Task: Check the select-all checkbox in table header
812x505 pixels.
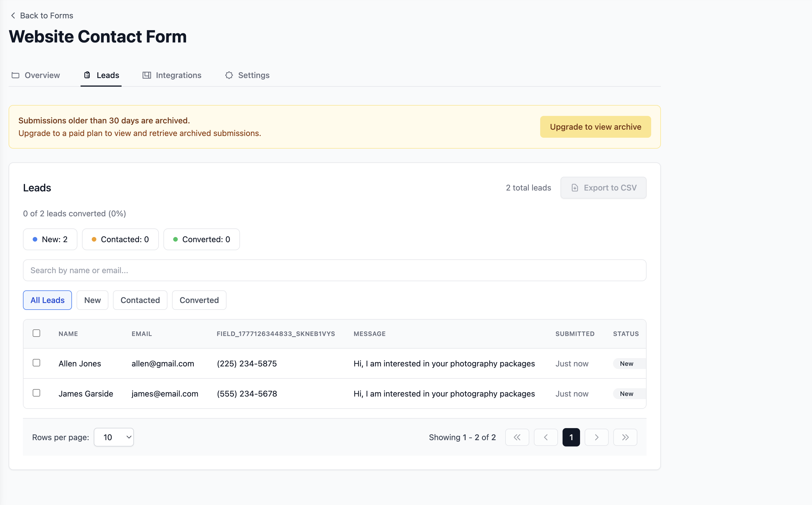Action: [36, 333]
